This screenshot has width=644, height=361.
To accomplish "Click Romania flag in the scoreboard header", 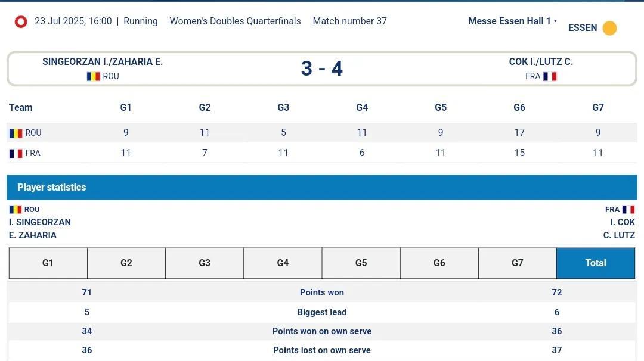I will click(93, 76).
